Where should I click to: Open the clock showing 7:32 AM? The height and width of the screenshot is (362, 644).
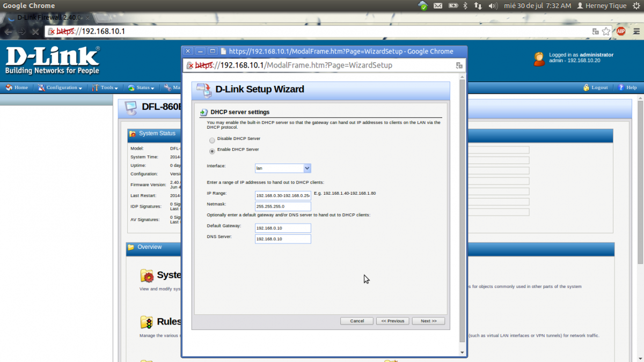537,6
